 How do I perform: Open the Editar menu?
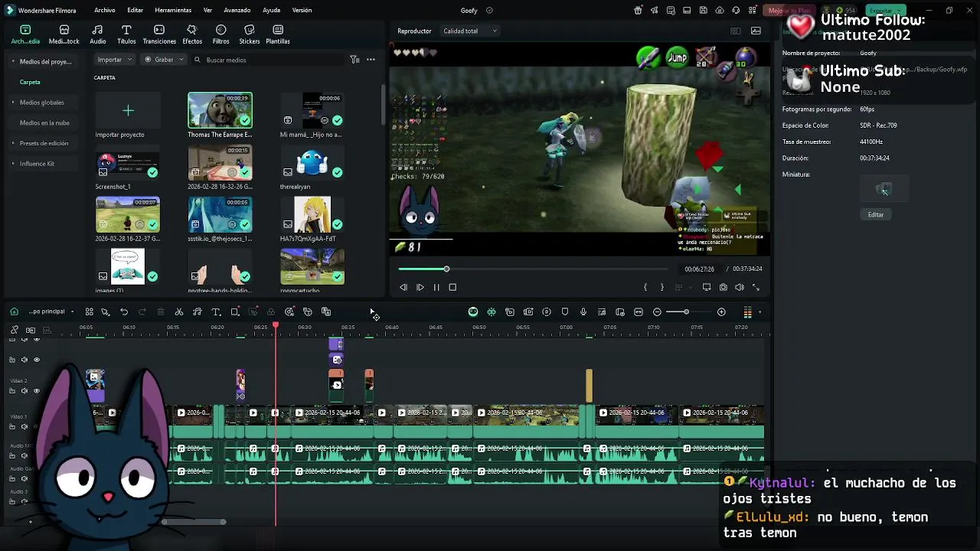(x=136, y=11)
